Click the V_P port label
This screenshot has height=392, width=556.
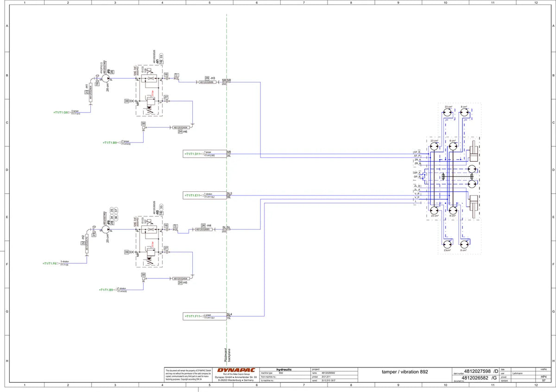[x=417, y=198]
